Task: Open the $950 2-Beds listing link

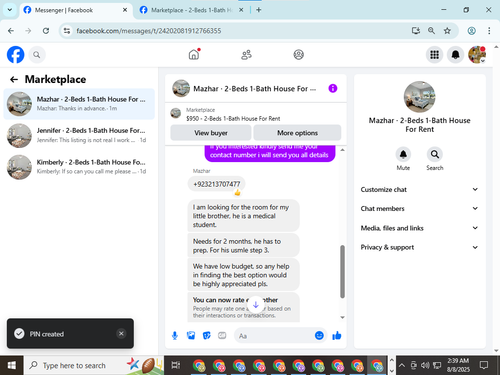Action: coord(233,118)
